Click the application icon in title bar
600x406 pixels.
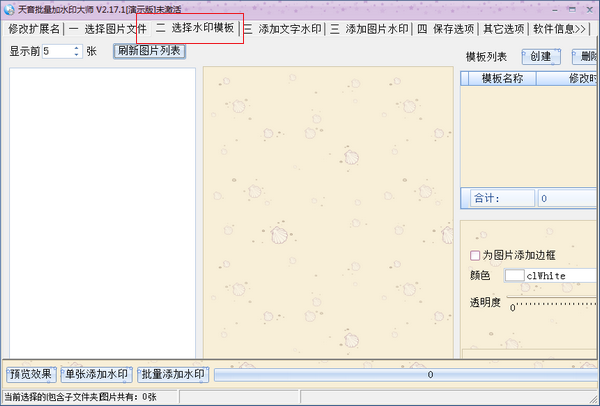(9, 10)
